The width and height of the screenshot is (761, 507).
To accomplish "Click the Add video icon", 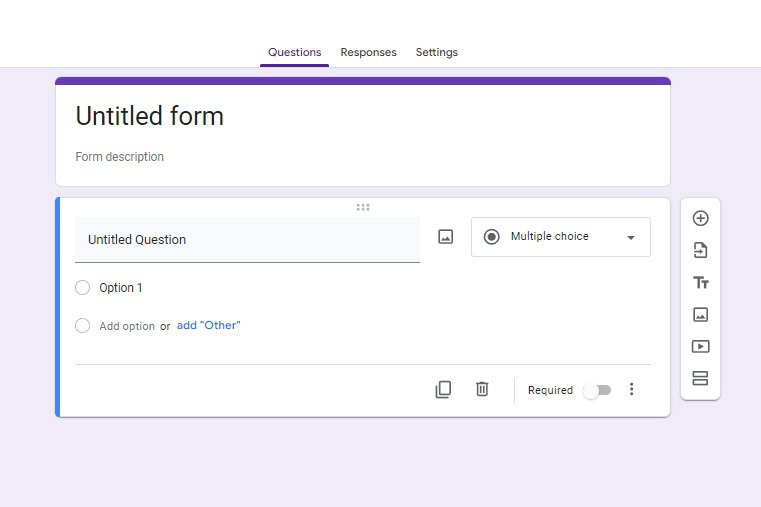I will click(700, 347).
